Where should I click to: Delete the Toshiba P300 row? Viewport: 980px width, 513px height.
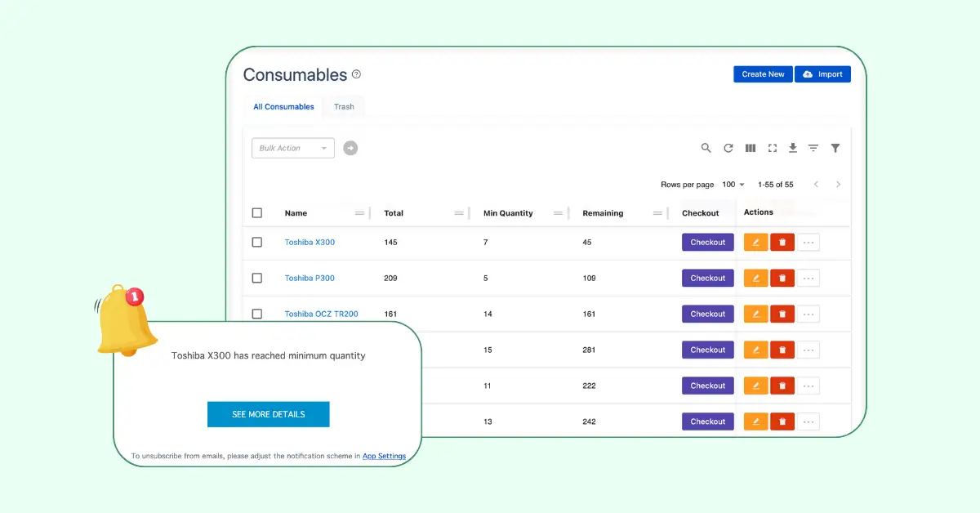click(x=782, y=278)
